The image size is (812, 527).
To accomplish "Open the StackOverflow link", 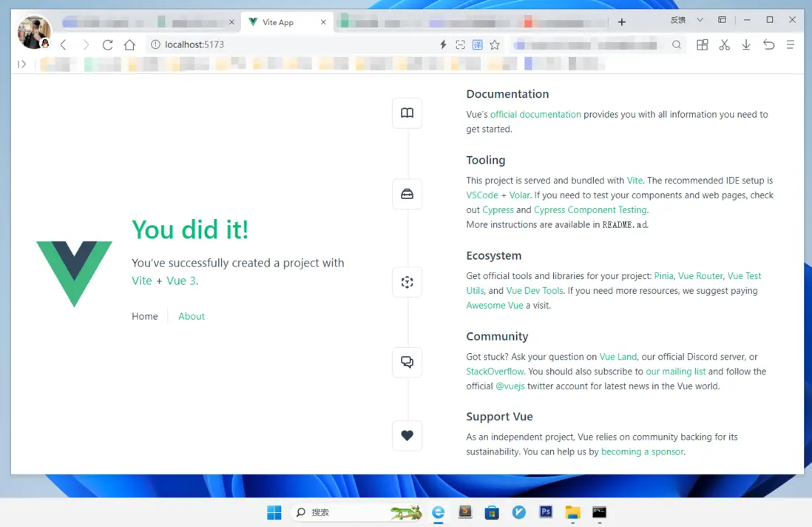I will tap(495, 372).
